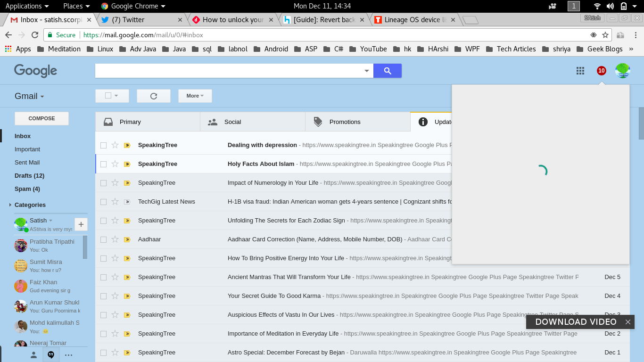Open the select-all dropdown arrow

pyautogui.click(x=116, y=96)
